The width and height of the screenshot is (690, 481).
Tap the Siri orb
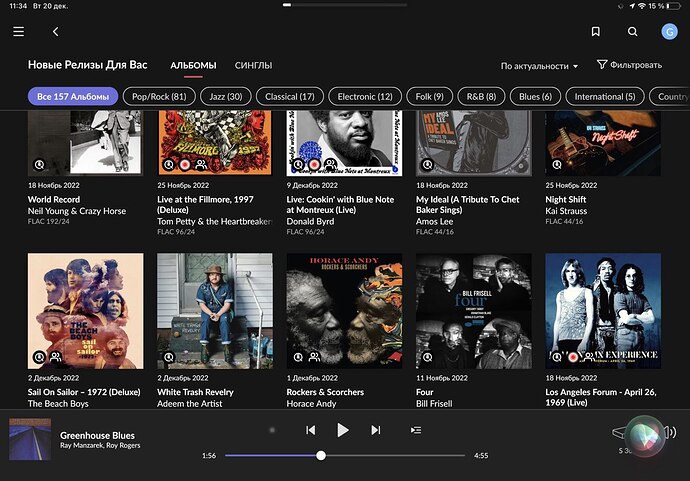pyautogui.click(x=645, y=436)
